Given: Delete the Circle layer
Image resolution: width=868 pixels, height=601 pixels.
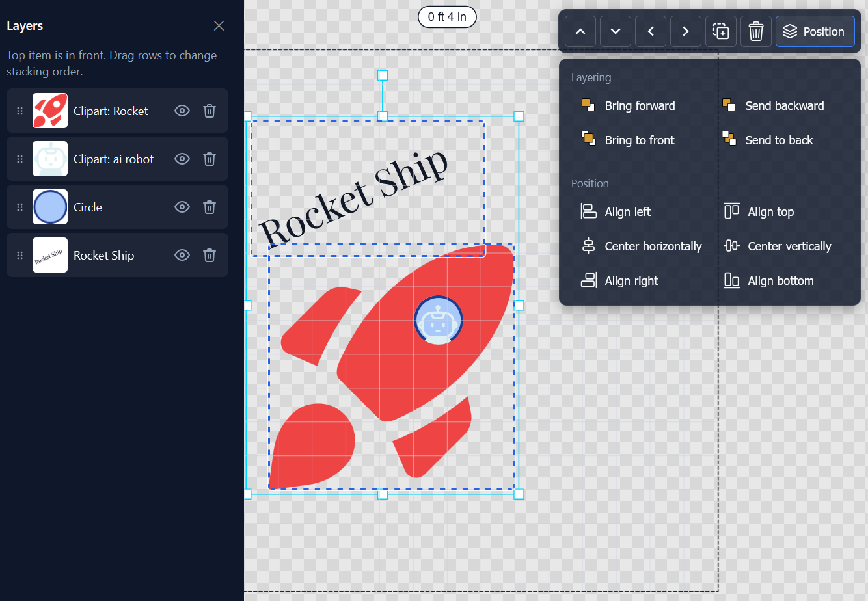Looking at the screenshot, I should point(210,207).
